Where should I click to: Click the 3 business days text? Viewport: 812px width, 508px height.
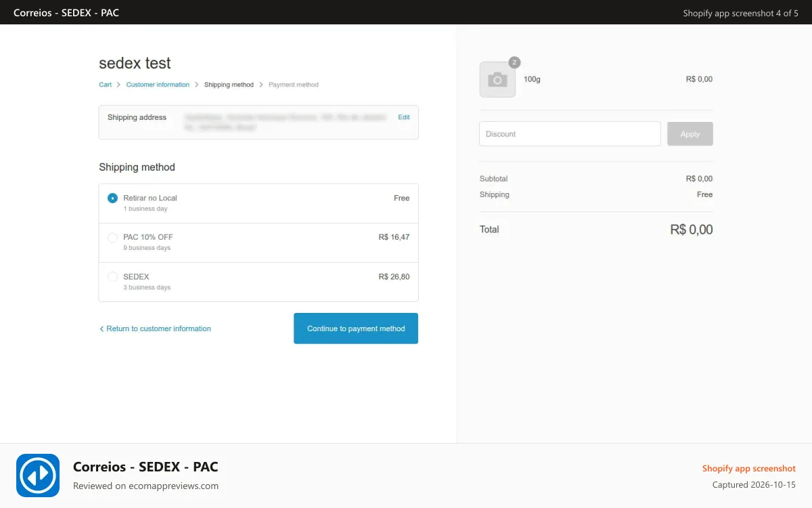(147, 287)
